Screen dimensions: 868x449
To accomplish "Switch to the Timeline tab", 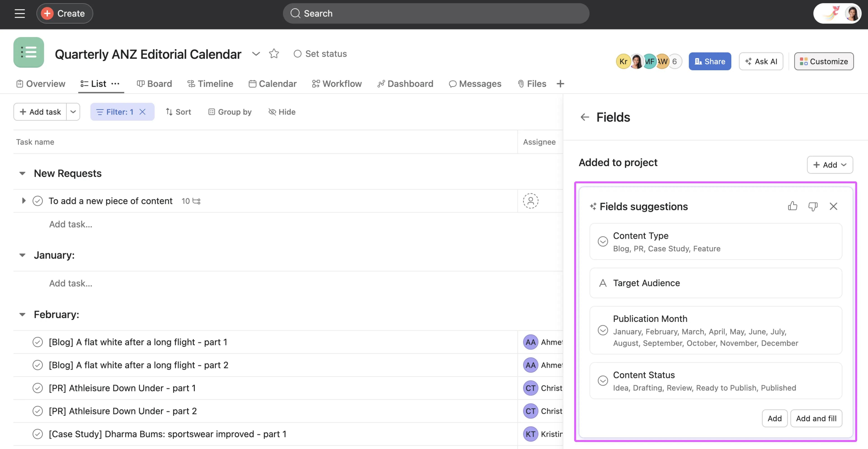I will pos(210,84).
